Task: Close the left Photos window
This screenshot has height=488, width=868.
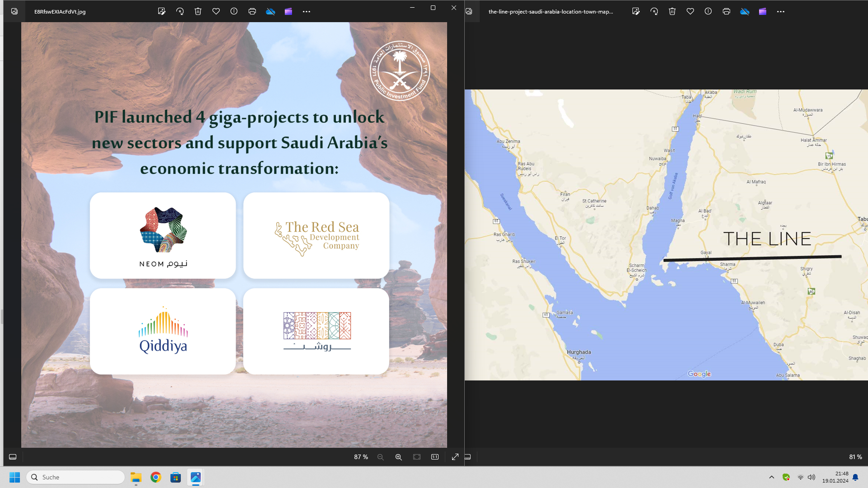Action: 454,8
